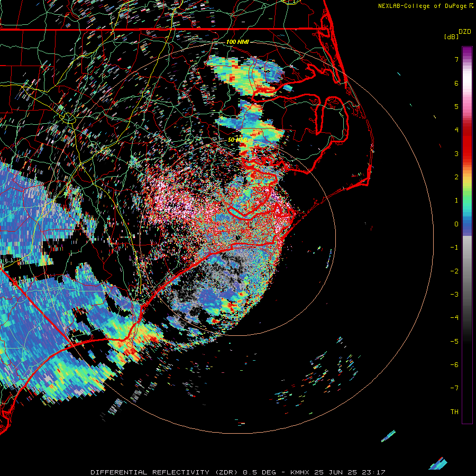The height and width of the screenshot is (476, 476).
Task: Click the Differential Reflectivity KMHX timestamp caption
Action: (x=238, y=472)
